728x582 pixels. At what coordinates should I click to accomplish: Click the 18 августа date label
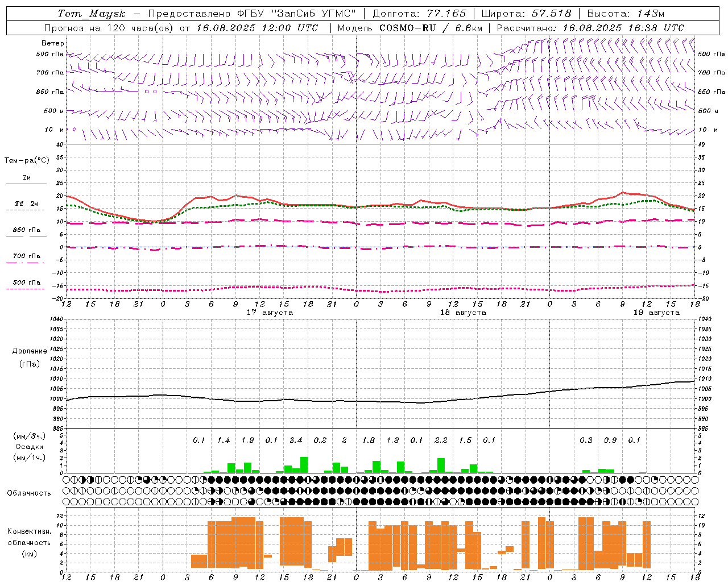coord(463,313)
